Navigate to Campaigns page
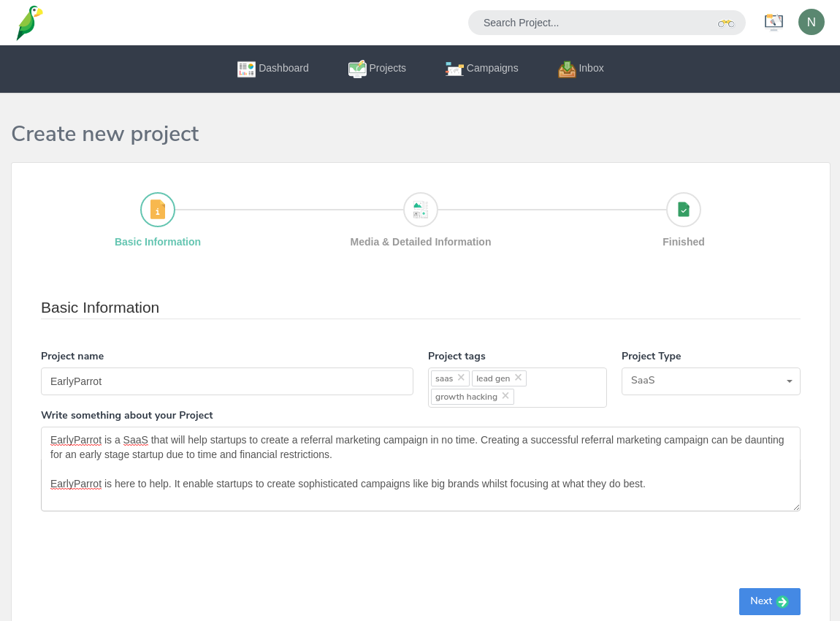The width and height of the screenshot is (840, 621). [x=482, y=69]
